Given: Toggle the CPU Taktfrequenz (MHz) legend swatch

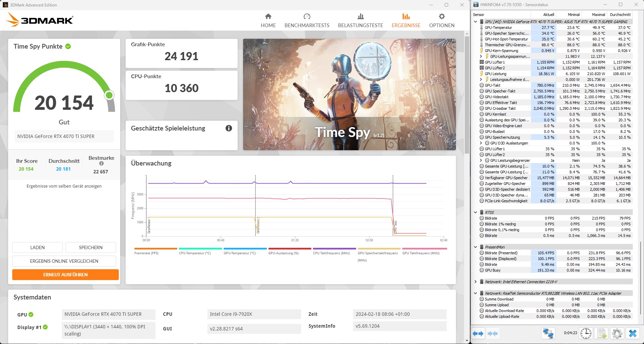Looking at the screenshot, I should (x=334, y=248).
